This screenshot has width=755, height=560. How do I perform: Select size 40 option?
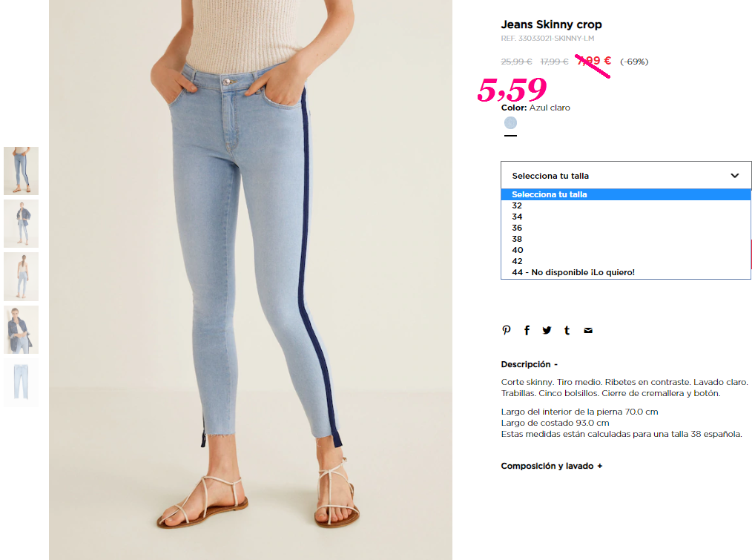tap(626, 250)
